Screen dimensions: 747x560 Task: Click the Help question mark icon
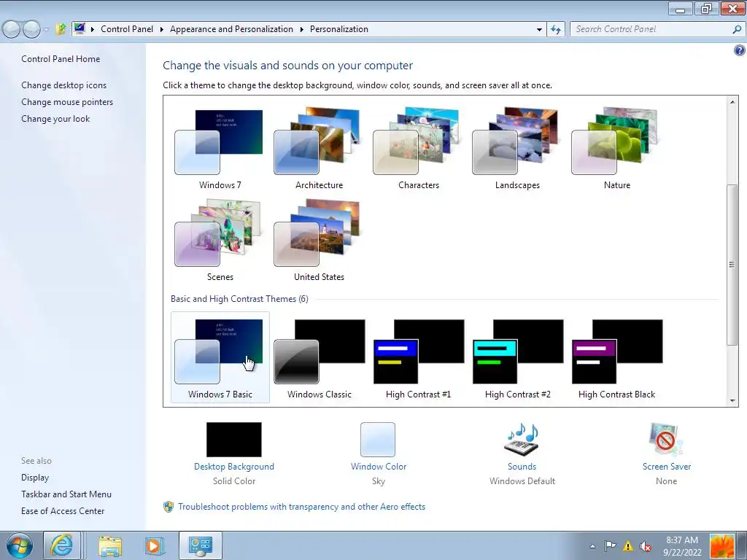point(740,50)
